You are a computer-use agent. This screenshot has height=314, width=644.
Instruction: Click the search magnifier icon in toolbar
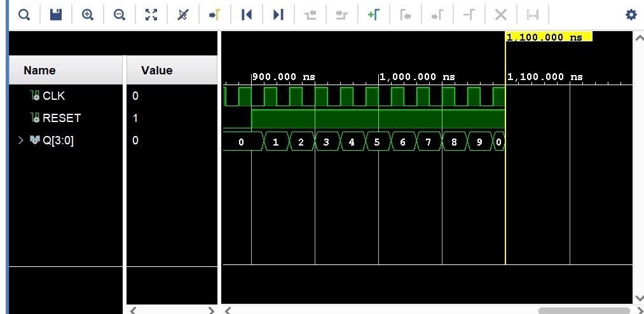pyautogui.click(x=24, y=15)
